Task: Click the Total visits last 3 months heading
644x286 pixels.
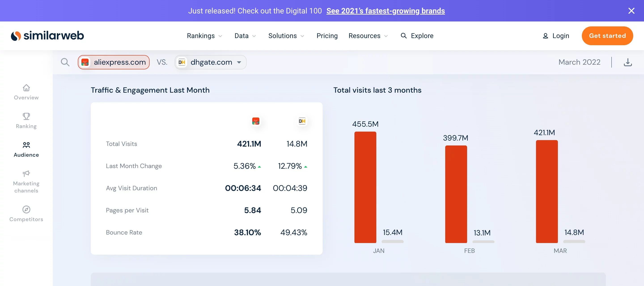Action: click(377, 90)
